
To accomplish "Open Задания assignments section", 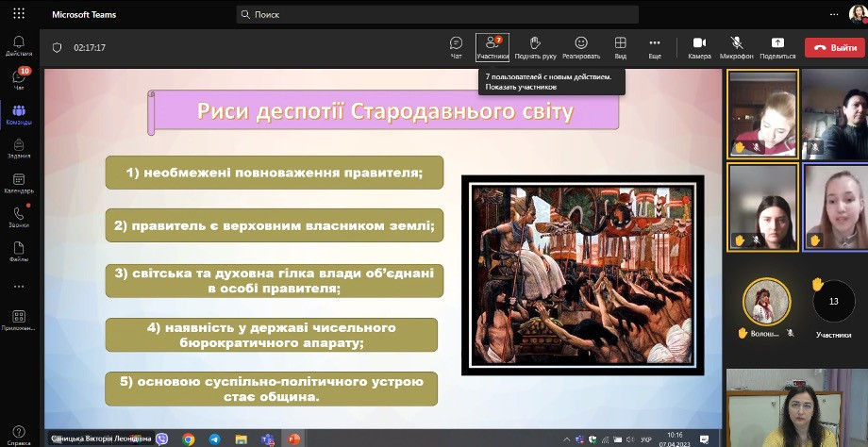I will tap(19, 149).
